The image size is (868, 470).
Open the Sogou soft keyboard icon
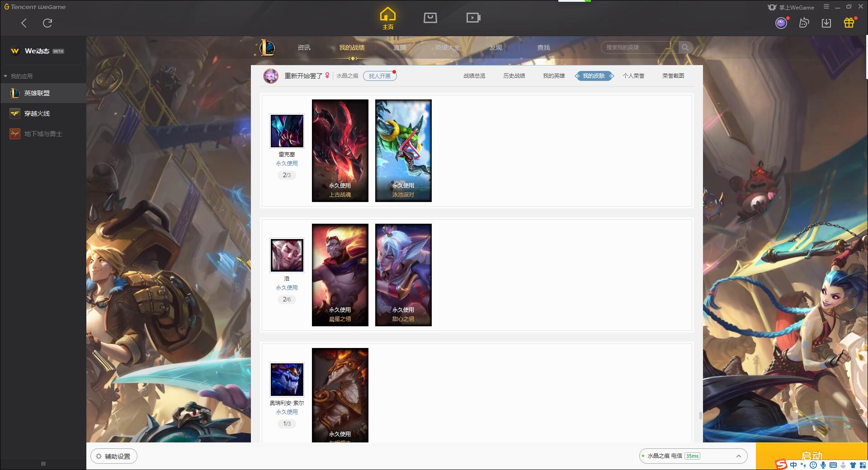pyautogui.click(x=833, y=465)
